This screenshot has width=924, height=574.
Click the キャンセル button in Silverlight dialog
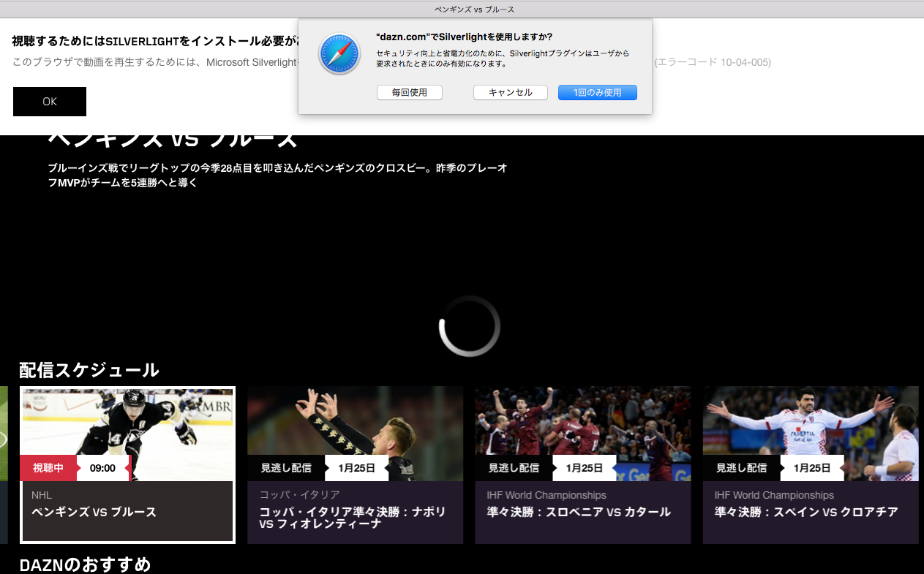[511, 93]
